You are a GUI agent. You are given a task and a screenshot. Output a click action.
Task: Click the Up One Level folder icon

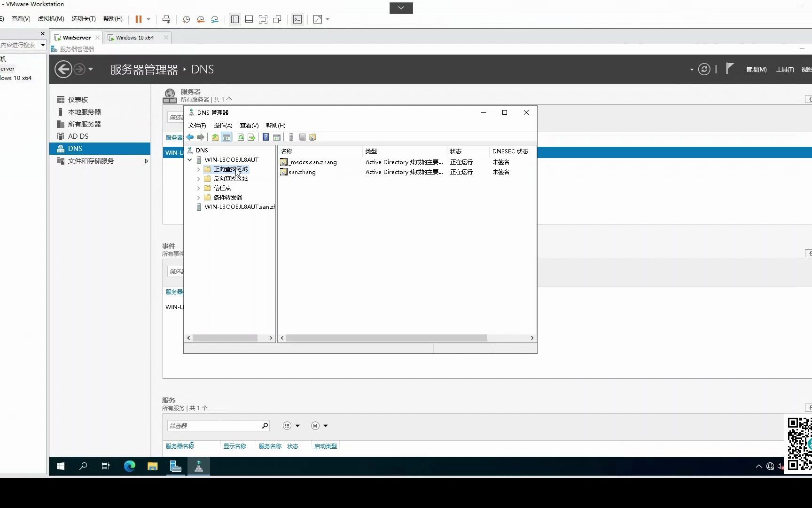(215, 137)
